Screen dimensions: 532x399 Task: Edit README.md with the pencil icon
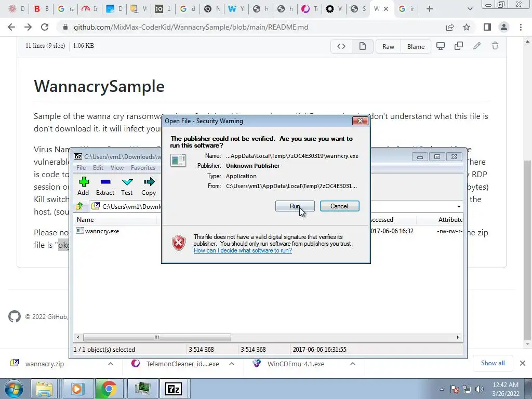tap(477, 46)
